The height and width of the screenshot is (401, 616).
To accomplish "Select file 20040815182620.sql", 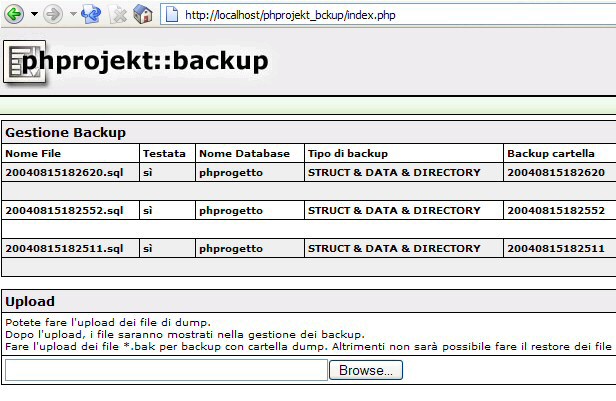I will 64,172.
